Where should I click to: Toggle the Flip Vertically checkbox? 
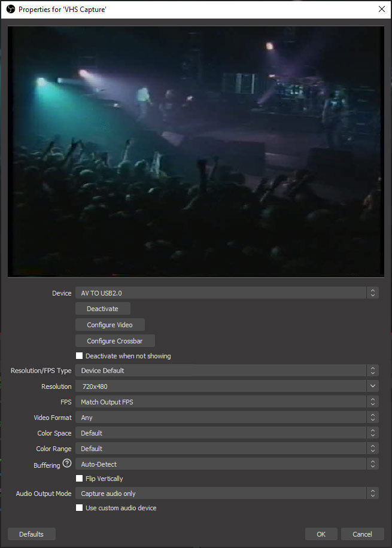[80, 479]
